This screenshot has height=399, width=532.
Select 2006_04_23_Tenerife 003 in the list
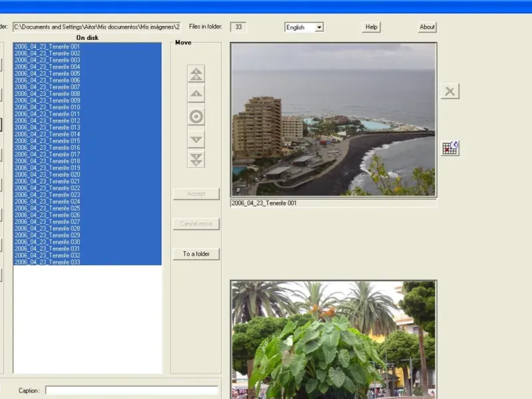pyautogui.click(x=87, y=60)
